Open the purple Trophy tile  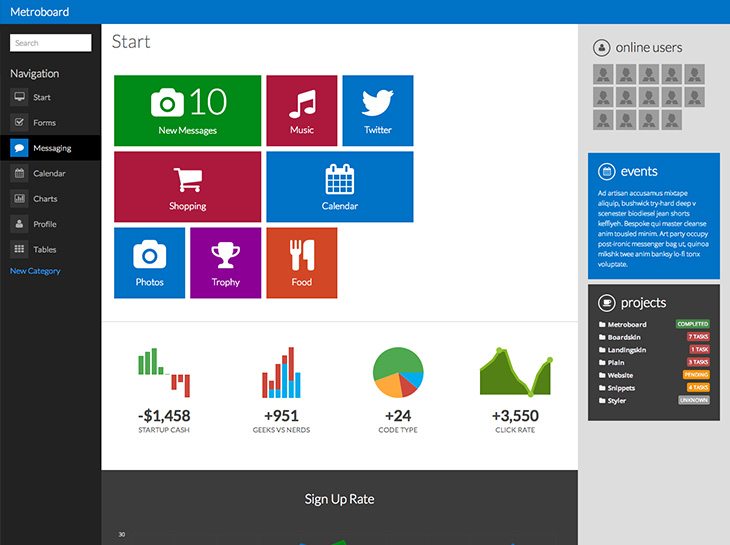click(225, 263)
